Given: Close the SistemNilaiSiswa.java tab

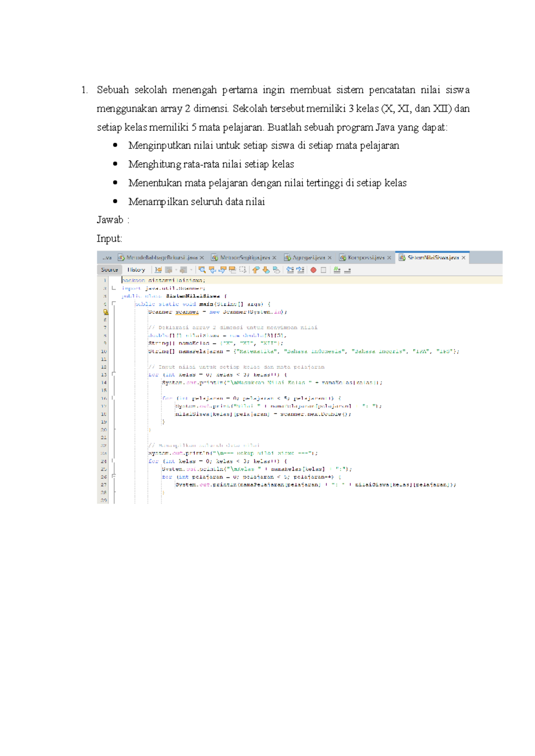Looking at the screenshot, I should click(x=464, y=258).
